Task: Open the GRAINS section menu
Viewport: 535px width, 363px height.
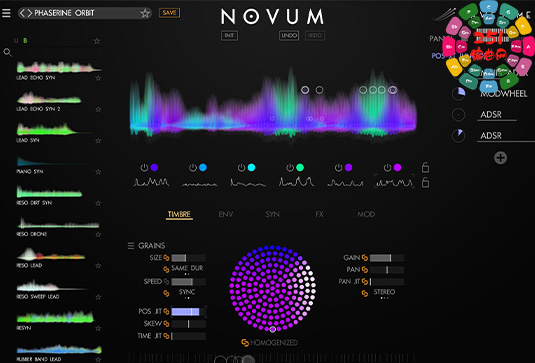Action: [x=131, y=246]
